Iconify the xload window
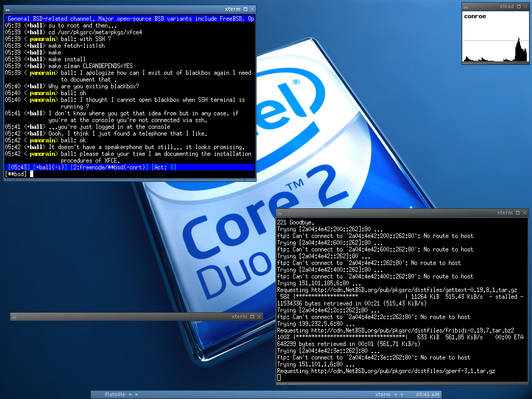 (466, 7)
